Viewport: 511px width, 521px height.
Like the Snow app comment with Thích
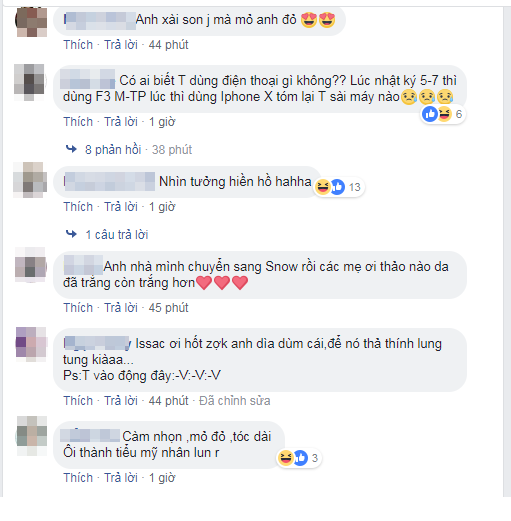click(x=78, y=308)
